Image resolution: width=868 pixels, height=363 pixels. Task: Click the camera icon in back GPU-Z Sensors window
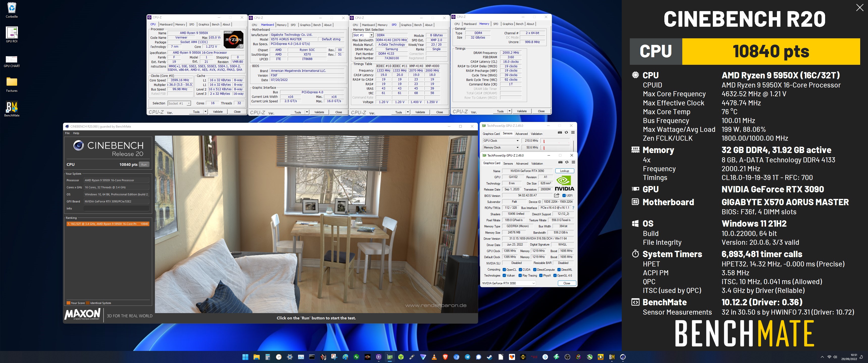tap(560, 132)
